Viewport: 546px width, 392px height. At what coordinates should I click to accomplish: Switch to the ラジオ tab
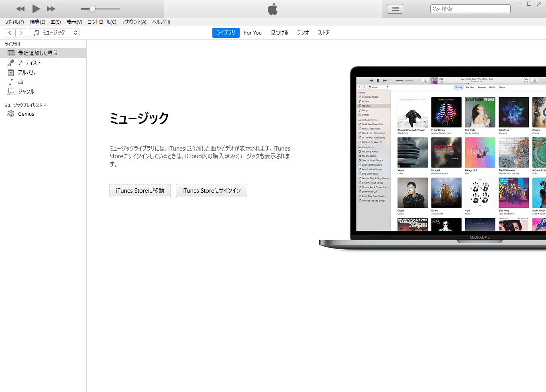pos(303,33)
